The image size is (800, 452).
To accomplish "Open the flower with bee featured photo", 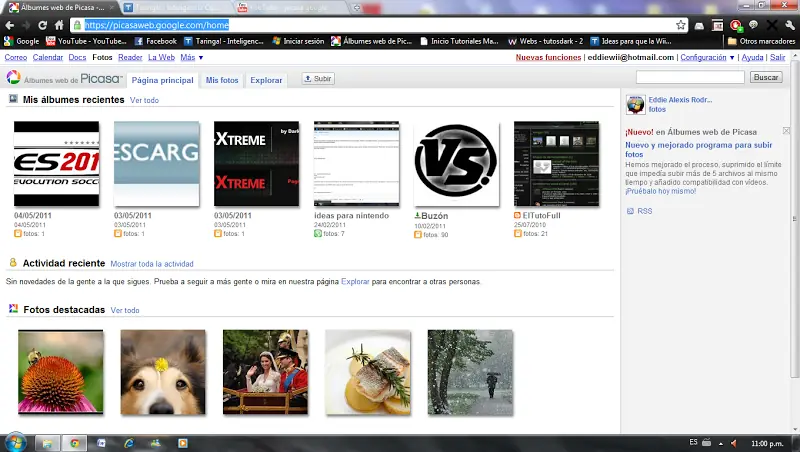I will 61,372.
